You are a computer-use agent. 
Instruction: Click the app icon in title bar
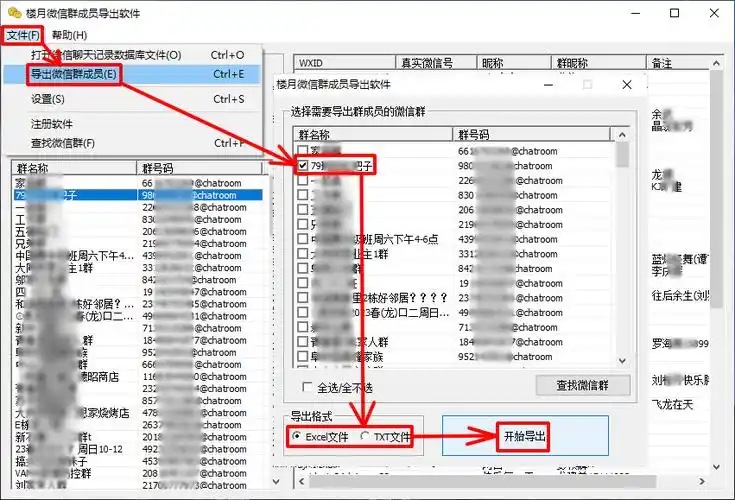point(15,13)
